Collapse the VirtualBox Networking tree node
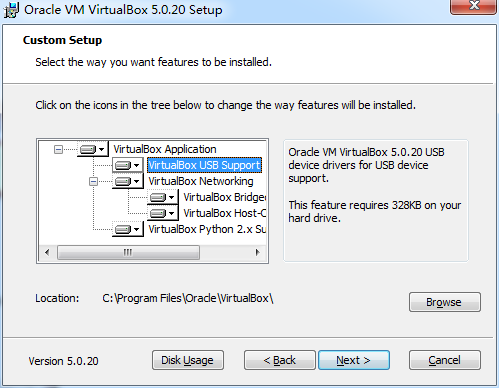This screenshot has height=388, width=499. (x=93, y=181)
